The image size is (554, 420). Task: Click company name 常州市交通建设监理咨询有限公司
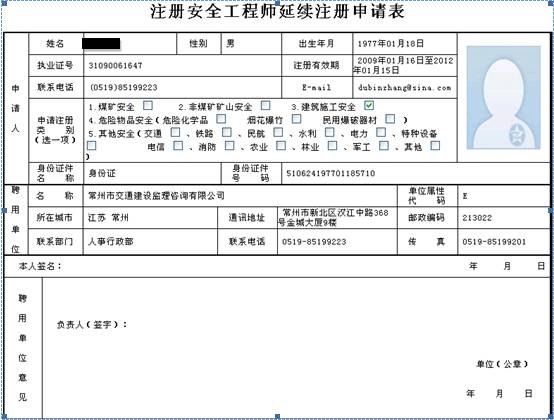156,196
